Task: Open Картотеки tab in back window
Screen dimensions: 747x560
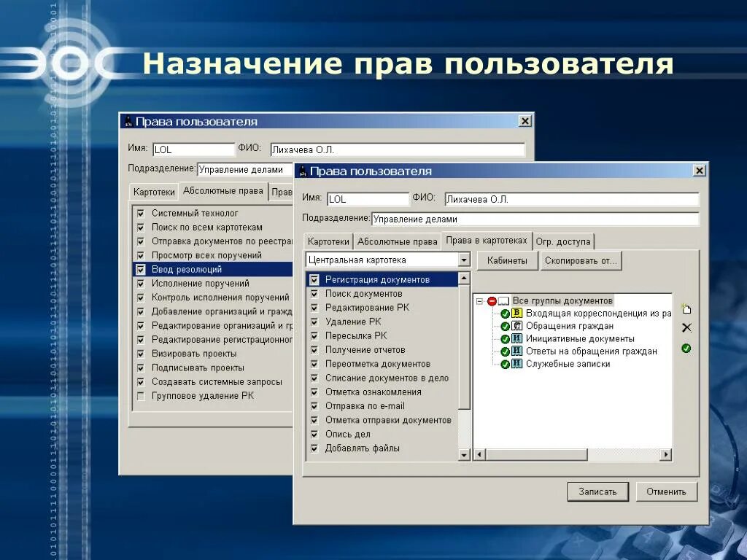Action: pyautogui.click(x=154, y=192)
